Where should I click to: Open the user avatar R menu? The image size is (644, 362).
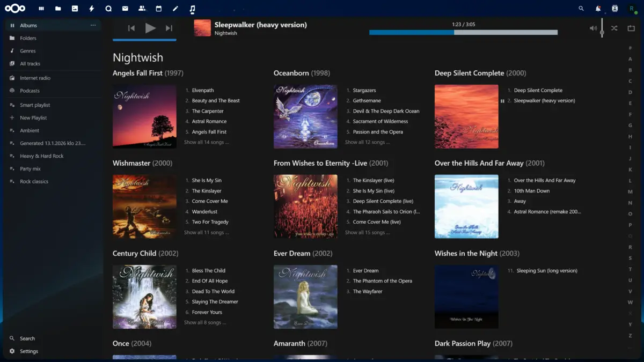coord(632,9)
